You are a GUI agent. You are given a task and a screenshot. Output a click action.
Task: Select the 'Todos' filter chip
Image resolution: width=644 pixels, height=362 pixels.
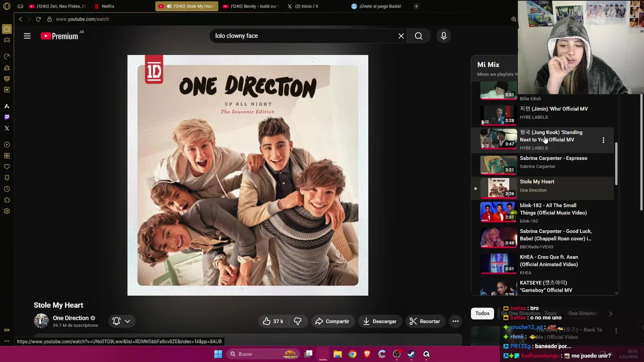click(482, 313)
